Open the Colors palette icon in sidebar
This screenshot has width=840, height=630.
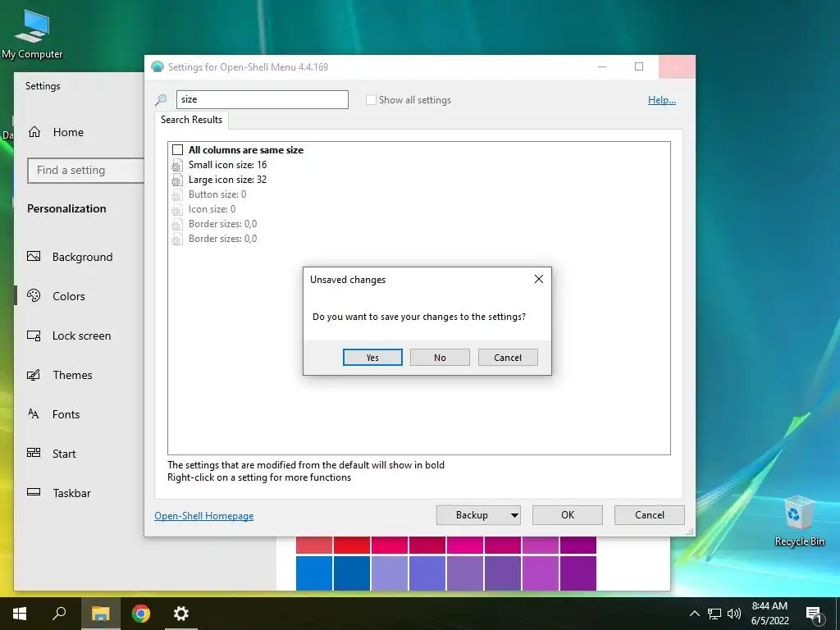pyautogui.click(x=34, y=295)
